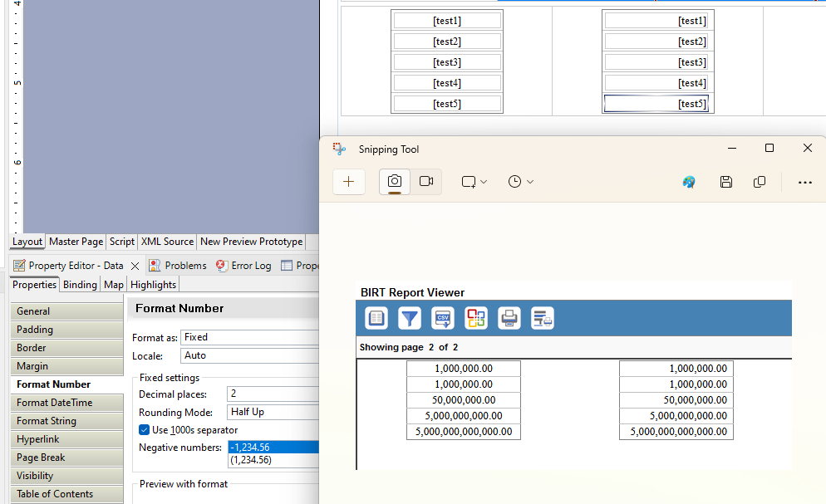Select Border property category
The width and height of the screenshot is (826, 504).
tap(67, 348)
